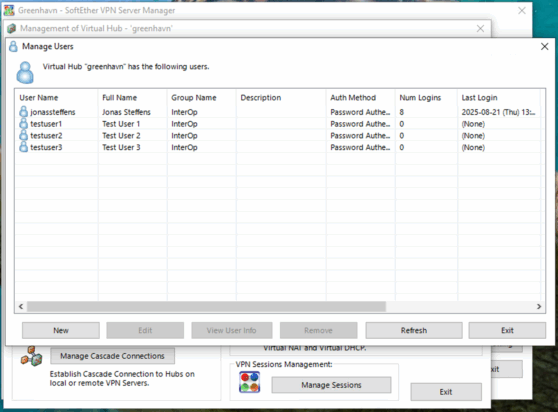The image size is (558, 412).
Task: Click the cascade connections network icon
Action: pyautogui.click(x=31, y=356)
